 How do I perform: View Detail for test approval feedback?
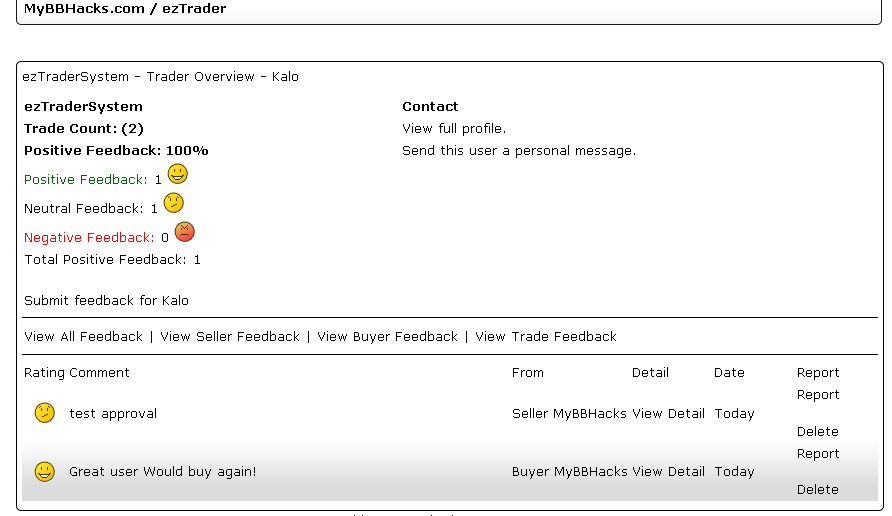[668, 414]
